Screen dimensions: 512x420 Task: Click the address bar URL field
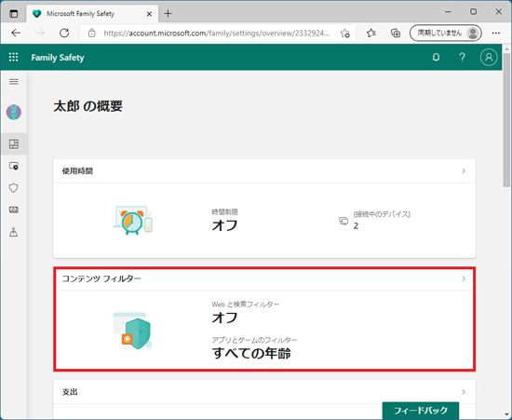(x=218, y=33)
